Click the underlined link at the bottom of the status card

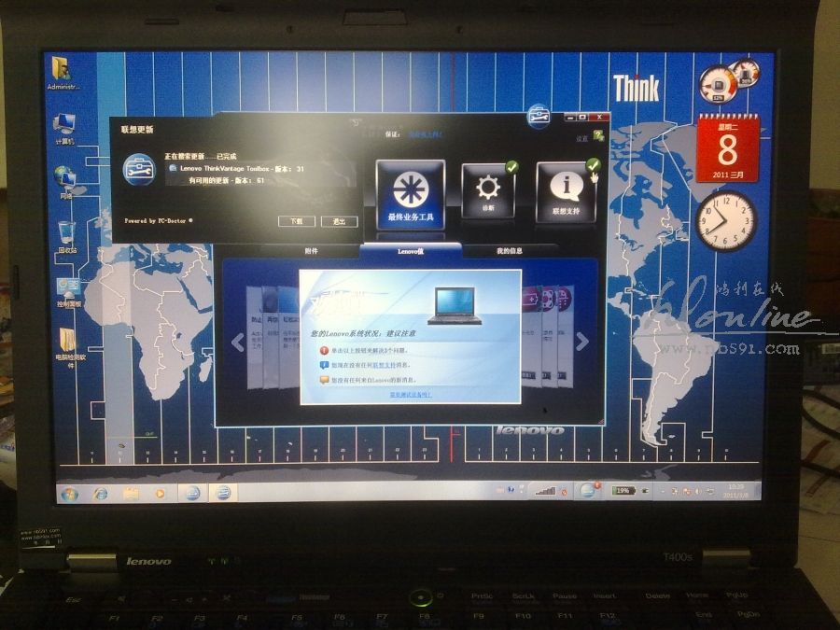411,395
